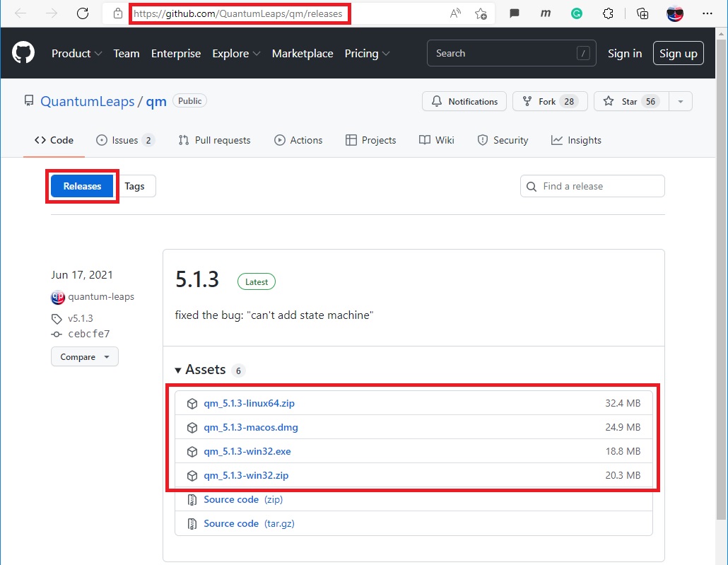Open the browser extensions puzzle icon
Screen dimensions: 728x565
click(608, 13)
